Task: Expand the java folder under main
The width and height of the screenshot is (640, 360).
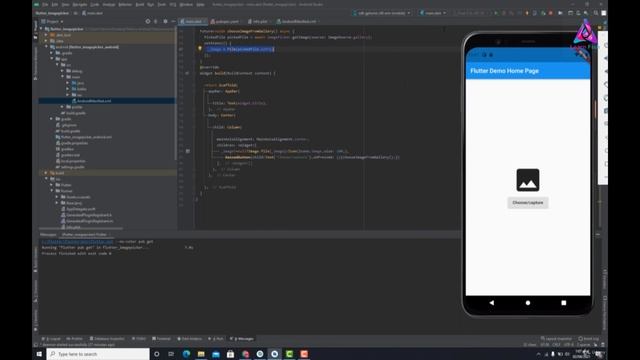Action: tap(68, 83)
